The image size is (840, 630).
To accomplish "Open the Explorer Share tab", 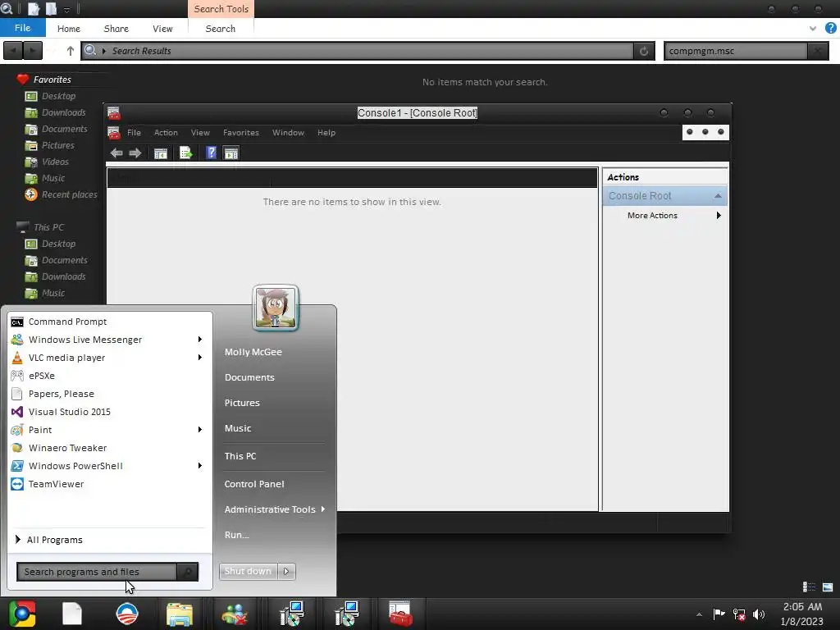I will click(116, 29).
